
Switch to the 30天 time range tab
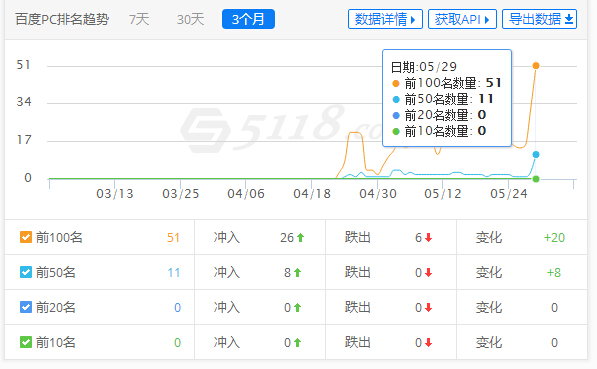point(190,19)
